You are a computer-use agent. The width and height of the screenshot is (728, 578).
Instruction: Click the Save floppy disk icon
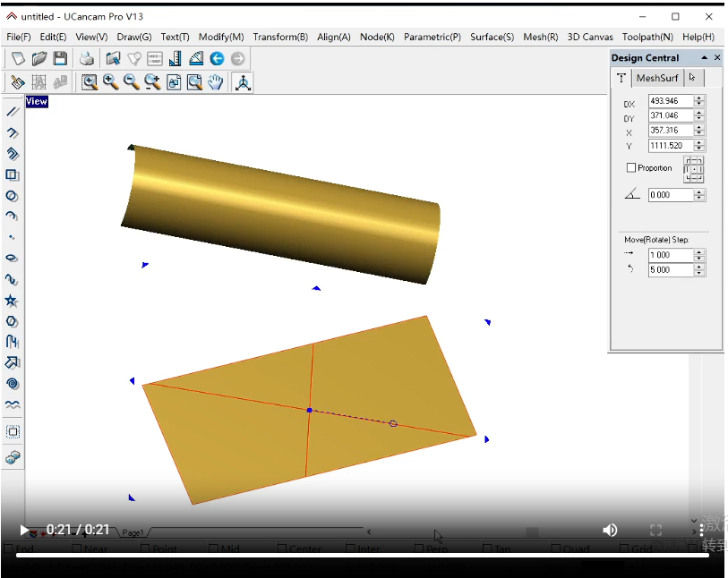60,59
